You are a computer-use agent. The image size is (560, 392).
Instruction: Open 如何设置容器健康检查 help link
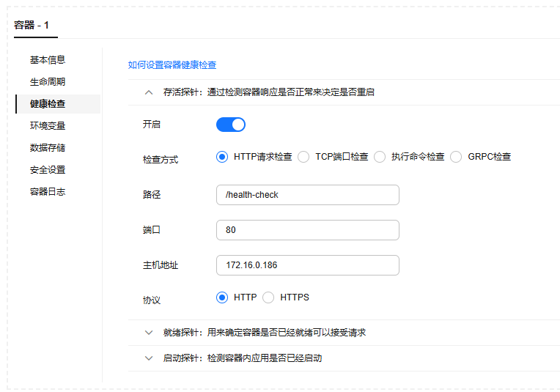tap(172, 65)
